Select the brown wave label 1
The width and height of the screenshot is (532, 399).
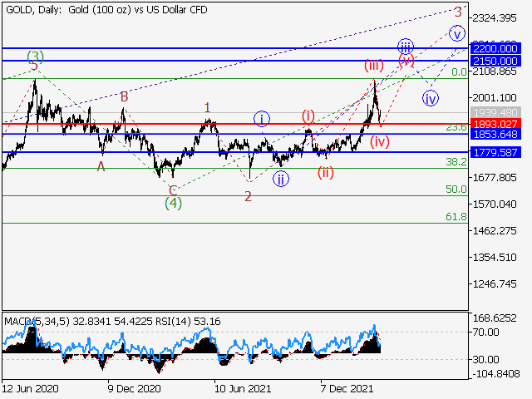(207, 108)
